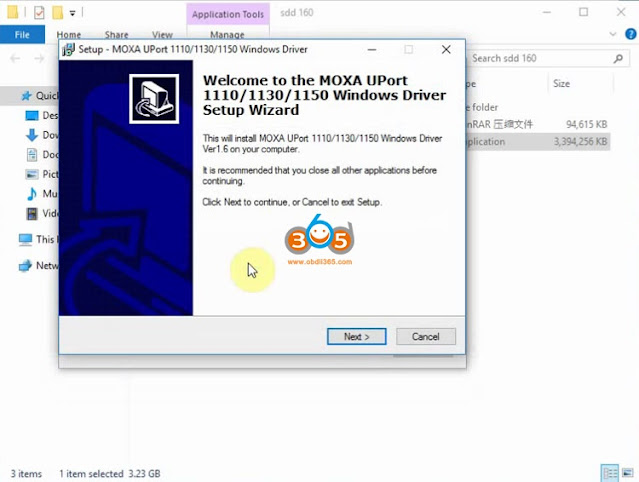The width and height of the screenshot is (639, 482).
Task: Open the Home ribbon tab
Action: click(68, 35)
